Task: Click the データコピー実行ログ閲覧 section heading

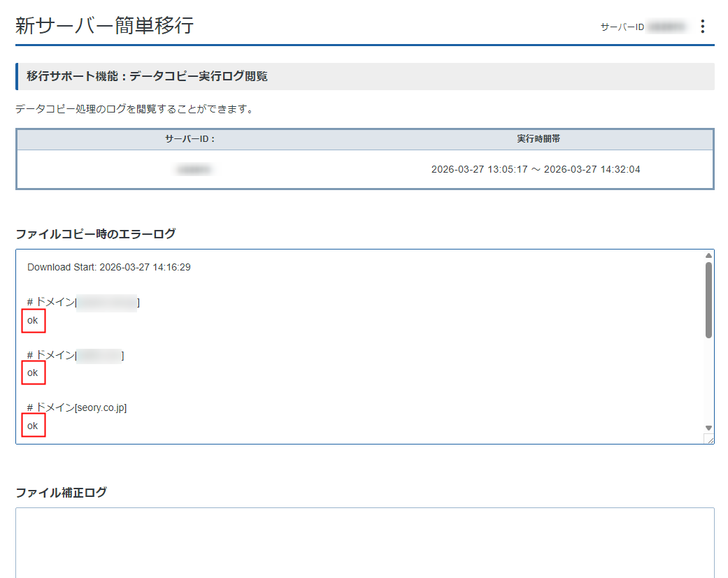Action: point(147,76)
